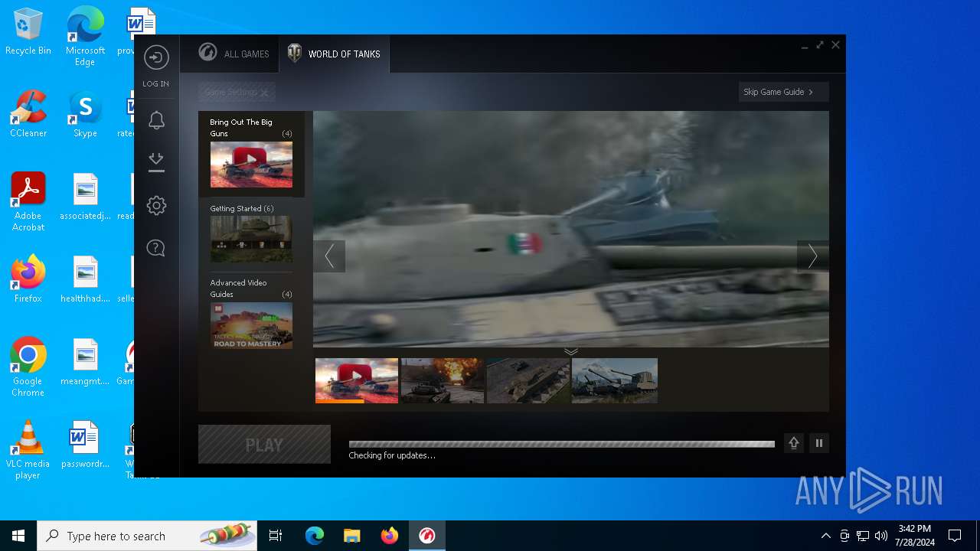The image size is (980, 551).
Task: Open passwordr Word document on desktop
Action: pyautogui.click(x=85, y=444)
